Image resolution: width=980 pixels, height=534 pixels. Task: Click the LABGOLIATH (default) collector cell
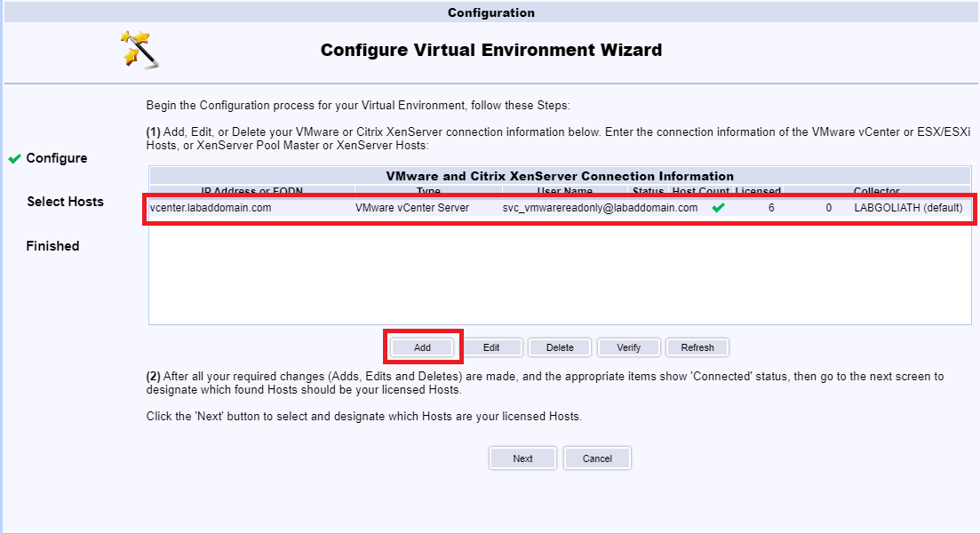[x=907, y=208]
